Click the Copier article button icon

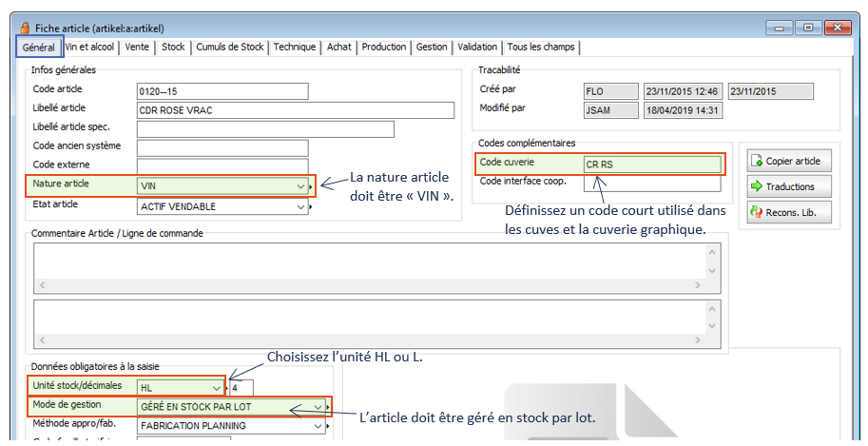[757, 161]
